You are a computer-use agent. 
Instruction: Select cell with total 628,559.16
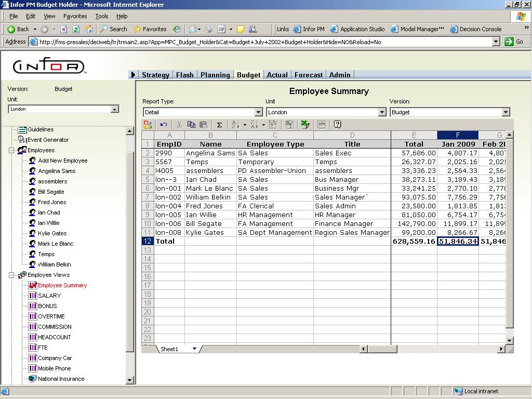(414, 241)
